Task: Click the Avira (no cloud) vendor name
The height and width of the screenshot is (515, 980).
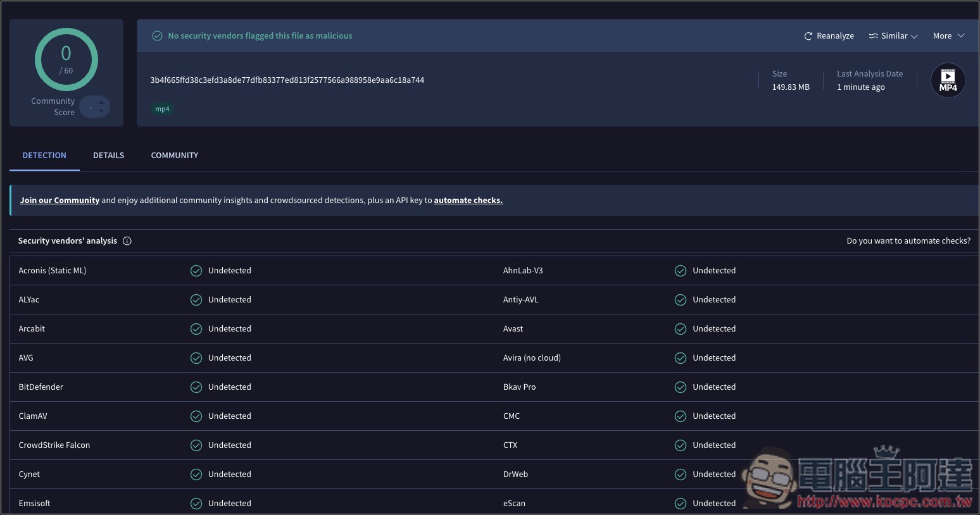Action: tap(532, 358)
